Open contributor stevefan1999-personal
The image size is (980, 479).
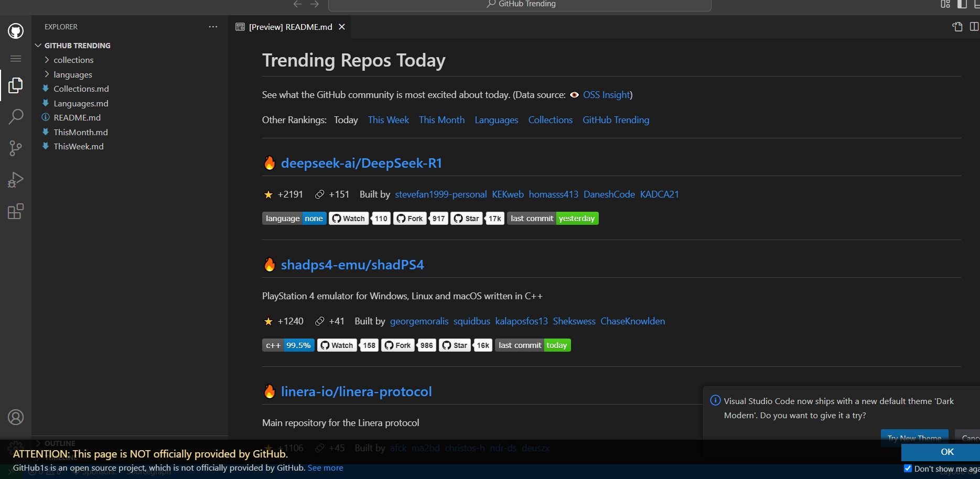click(x=441, y=194)
